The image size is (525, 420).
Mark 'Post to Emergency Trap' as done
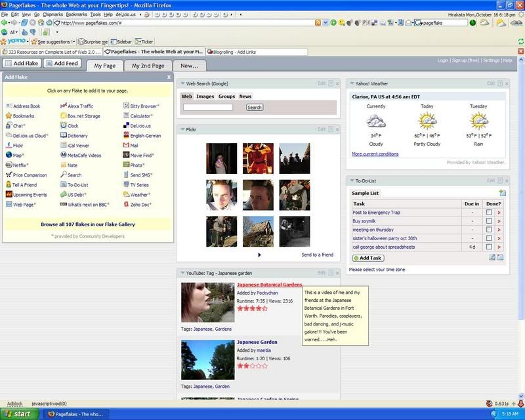(x=489, y=213)
